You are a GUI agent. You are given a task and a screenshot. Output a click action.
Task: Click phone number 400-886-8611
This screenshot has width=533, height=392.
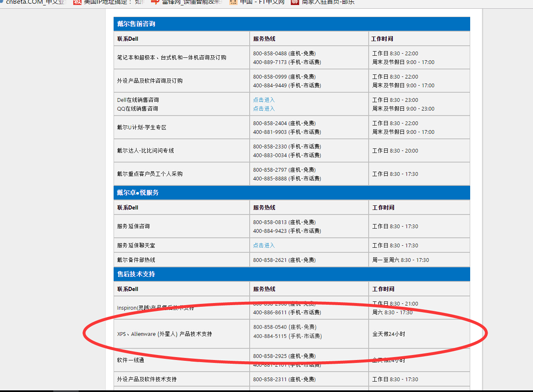(x=270, y=312)
